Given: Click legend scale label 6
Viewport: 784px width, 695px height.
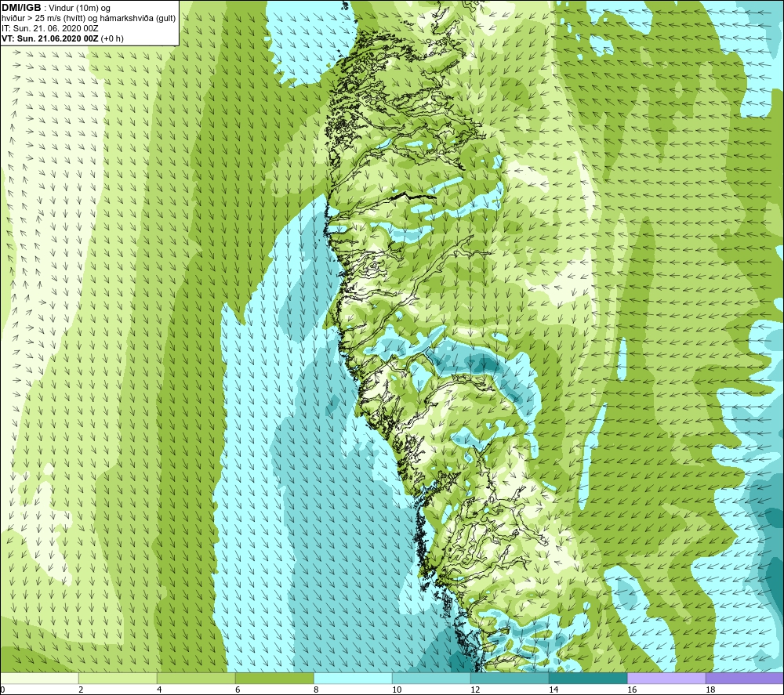Looking at the screenshot, I should point(238,690).
